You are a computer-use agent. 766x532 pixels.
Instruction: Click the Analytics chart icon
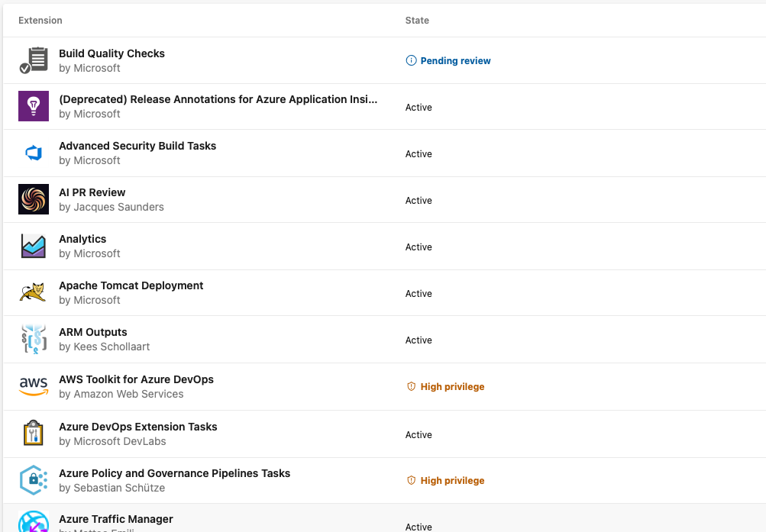33,246
